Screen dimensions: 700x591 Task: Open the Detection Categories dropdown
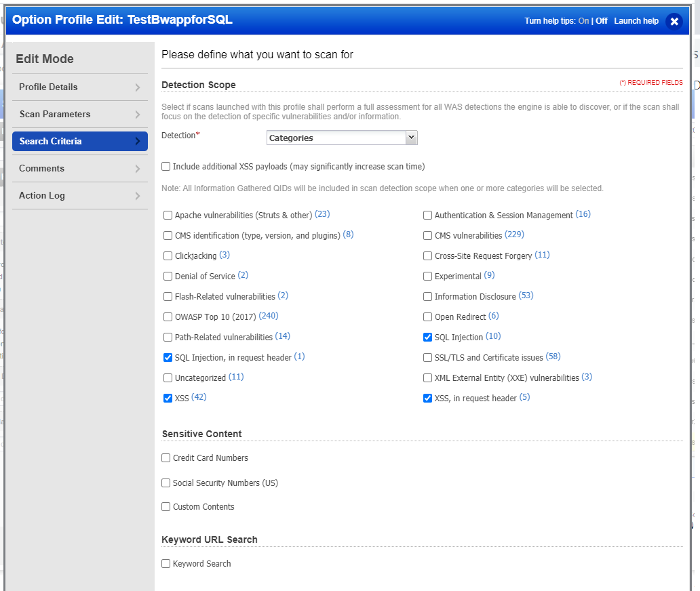click(x=342, y=138)
